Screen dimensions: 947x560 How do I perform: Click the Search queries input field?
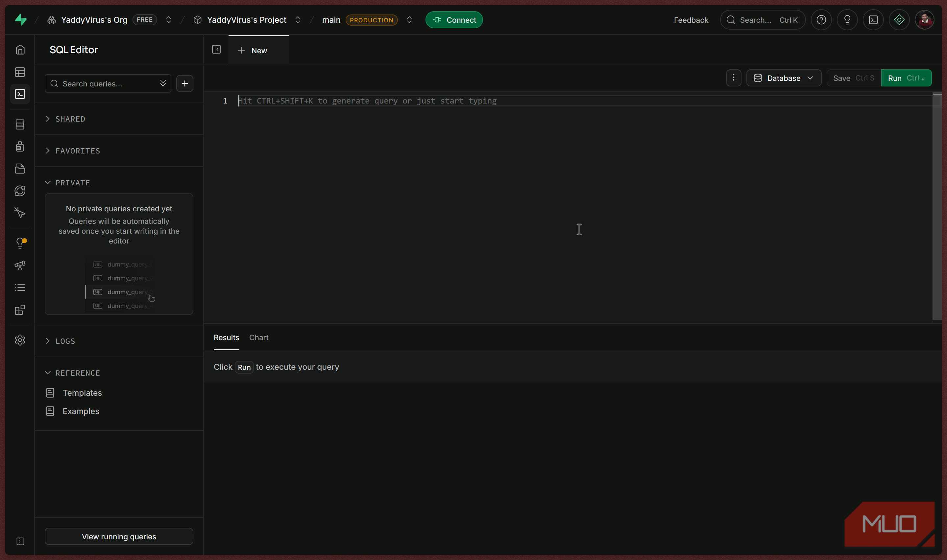tap(108, 83)
